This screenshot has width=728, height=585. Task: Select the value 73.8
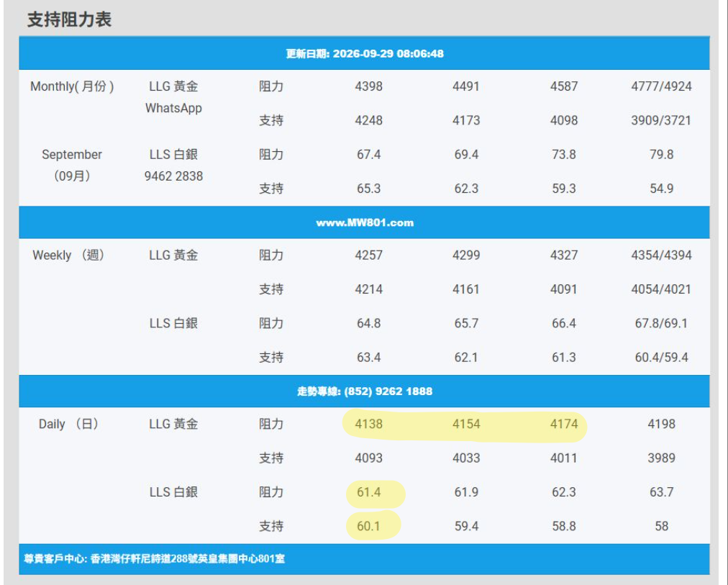[564, 155]
